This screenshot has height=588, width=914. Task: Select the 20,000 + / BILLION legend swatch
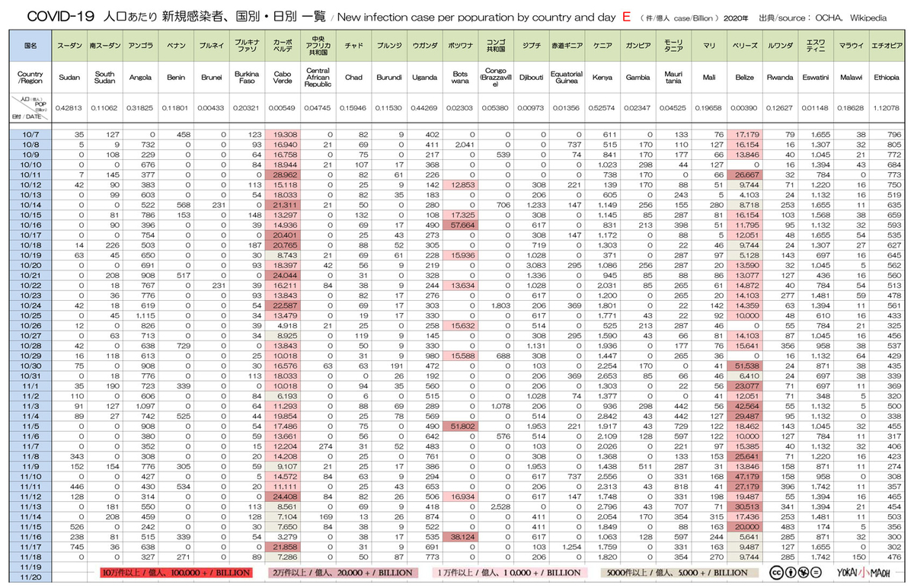341,572
